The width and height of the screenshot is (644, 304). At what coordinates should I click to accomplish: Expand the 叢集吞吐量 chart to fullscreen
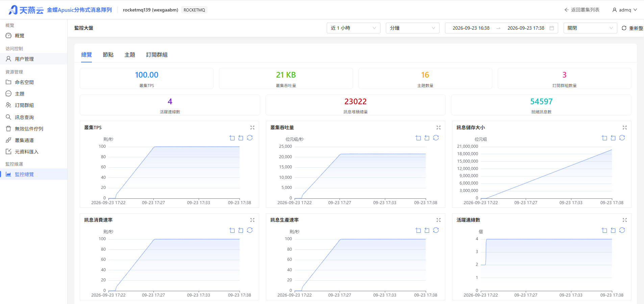[439, 128]
